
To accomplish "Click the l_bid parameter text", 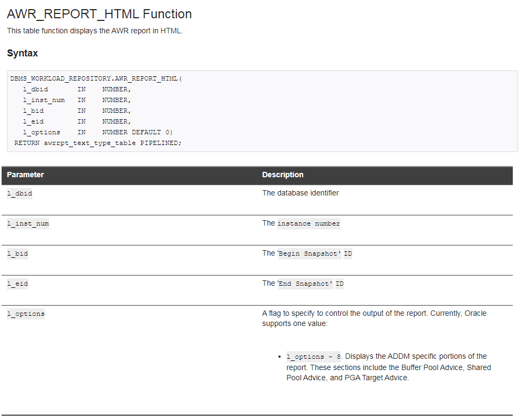I will pyautogui.click(x=16, y=254).
